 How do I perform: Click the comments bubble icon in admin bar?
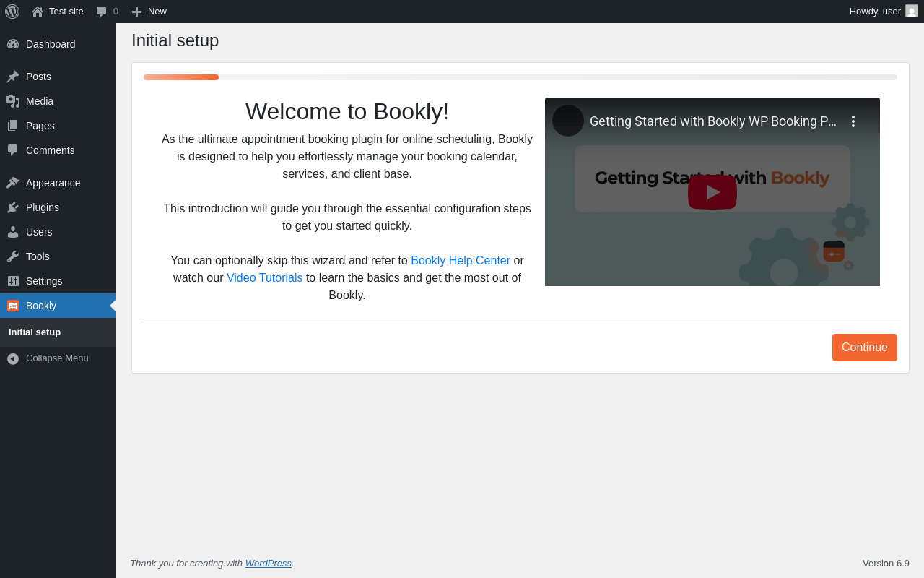point(102,12)
